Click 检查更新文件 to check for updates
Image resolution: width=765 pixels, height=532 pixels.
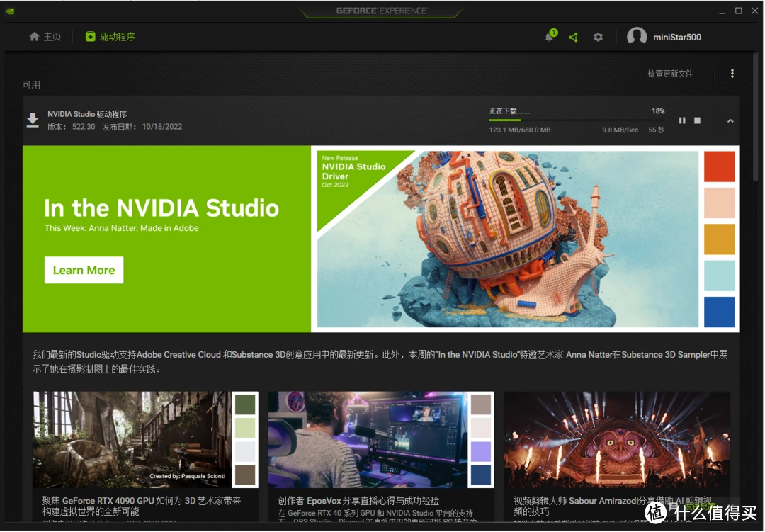pos(670,74)
